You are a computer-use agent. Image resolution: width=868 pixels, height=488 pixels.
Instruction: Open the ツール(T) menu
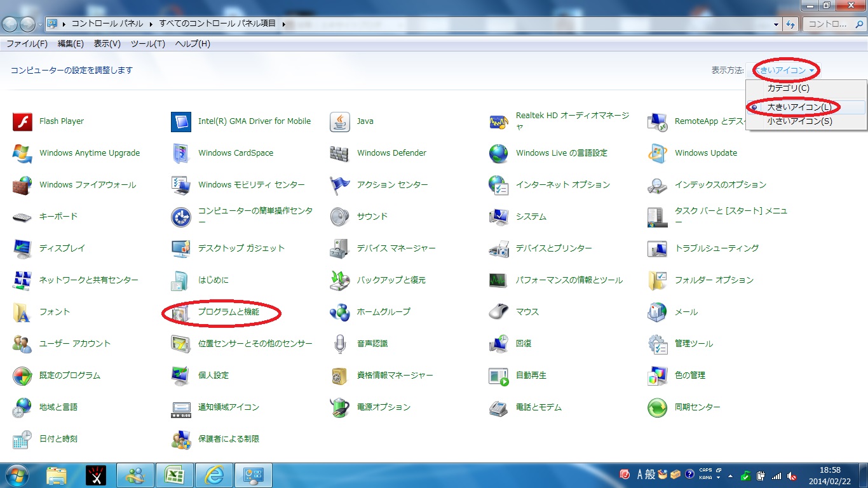tap(147, 44)
